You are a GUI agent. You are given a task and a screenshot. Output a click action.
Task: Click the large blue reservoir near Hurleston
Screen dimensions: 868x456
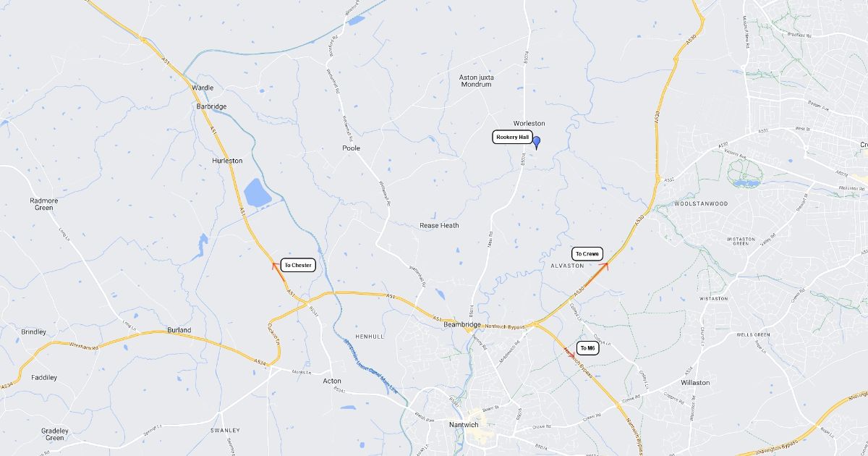click(x=257, y=193)
